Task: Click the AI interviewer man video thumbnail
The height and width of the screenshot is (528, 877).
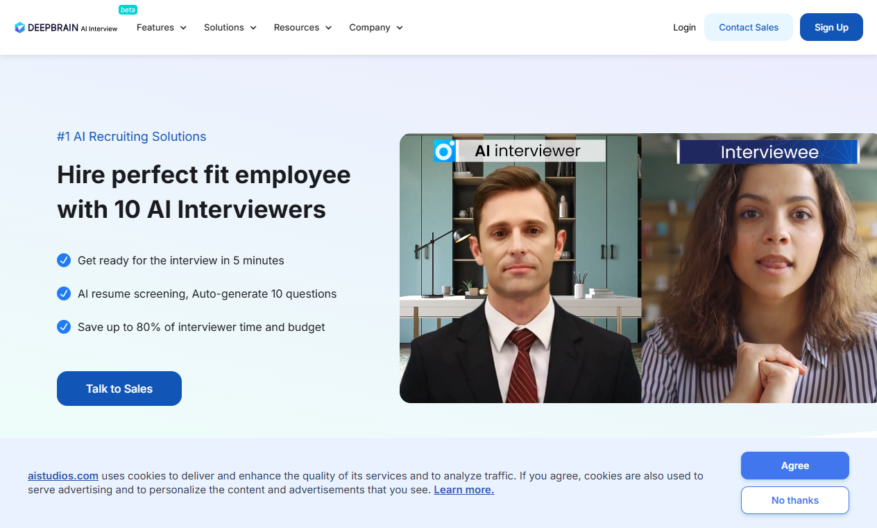Action: 520,268
